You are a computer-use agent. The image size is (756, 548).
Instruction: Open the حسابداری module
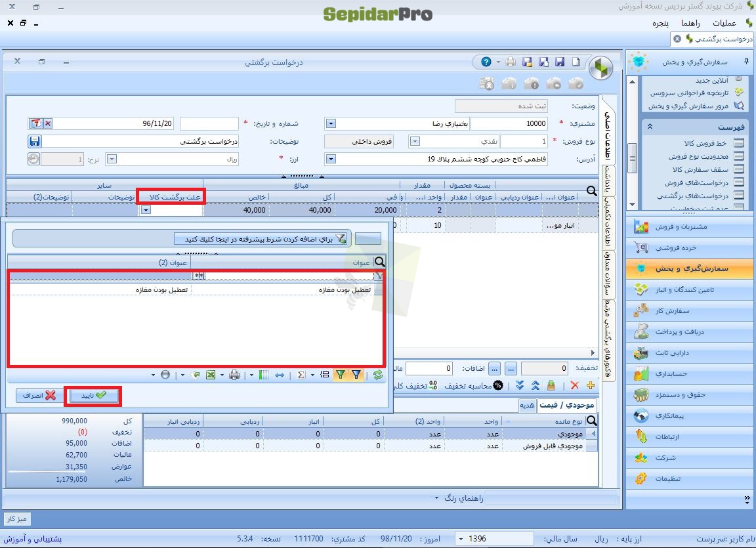pyautogui.click(x=690, y=373)
